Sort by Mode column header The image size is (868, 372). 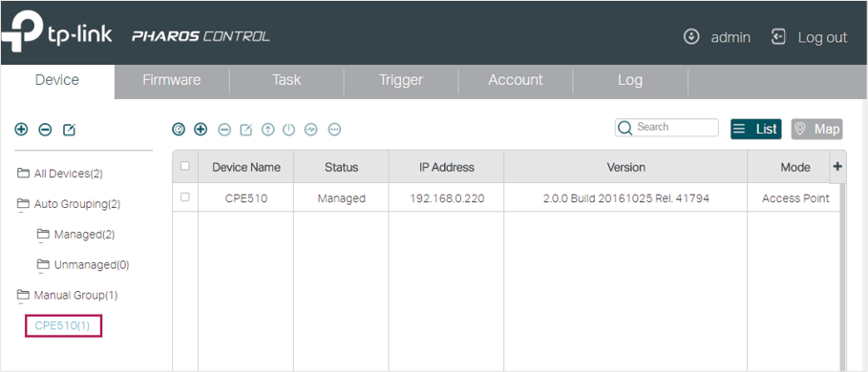795,167
